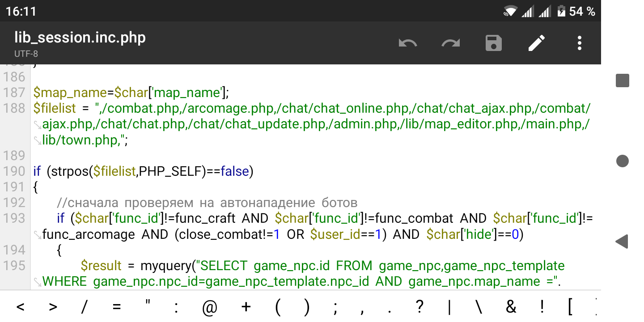This screenshot has width=644, height=322.
Task: Insert the greater-than symbol key
Action: (53, 307)
